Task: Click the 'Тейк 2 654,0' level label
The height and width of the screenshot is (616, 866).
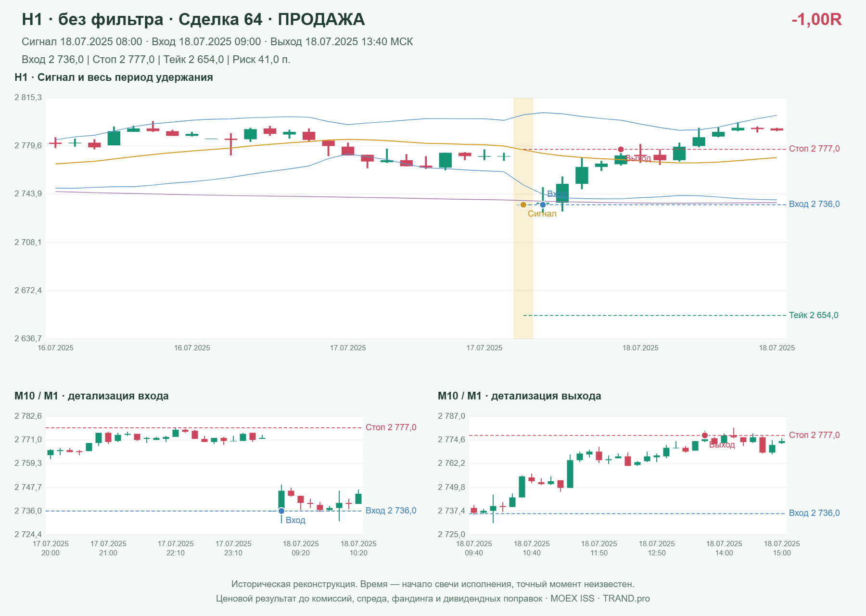Action: click(x=814, y=315)
